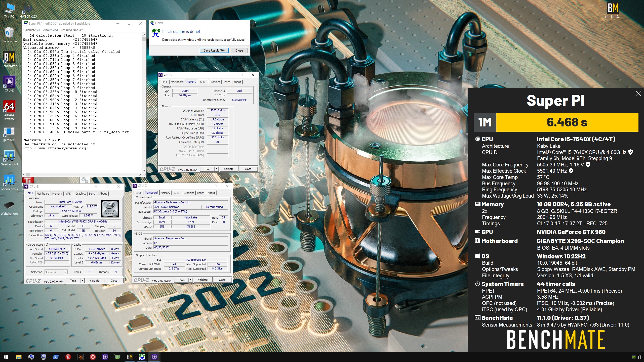Viewport: 644px width, 362px height.
Task: Click the Checksum: CC14299B line in Super PI
Action: click(x=43, y=140)
